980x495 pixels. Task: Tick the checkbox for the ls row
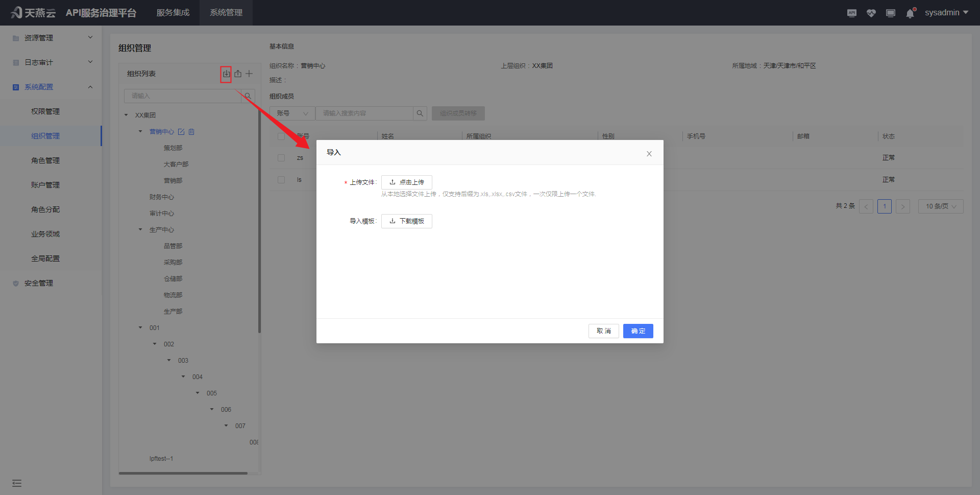click(x=281, y=180)
